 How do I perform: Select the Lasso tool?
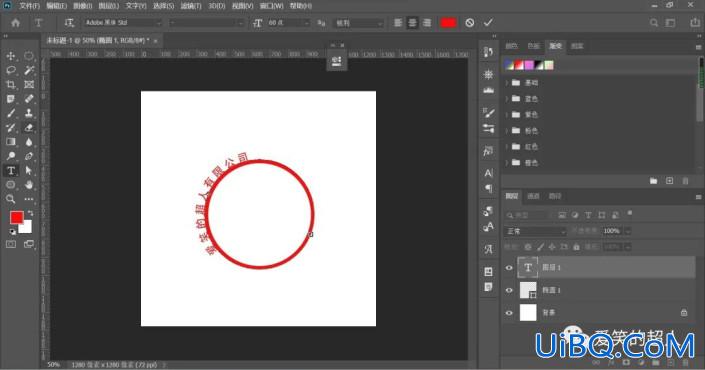(x=11, y=70)
